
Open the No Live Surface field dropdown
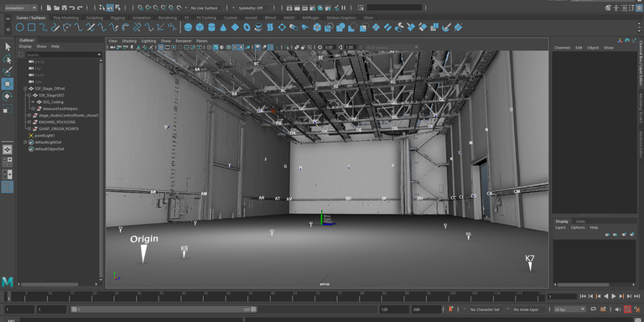[x=206, y=8]
